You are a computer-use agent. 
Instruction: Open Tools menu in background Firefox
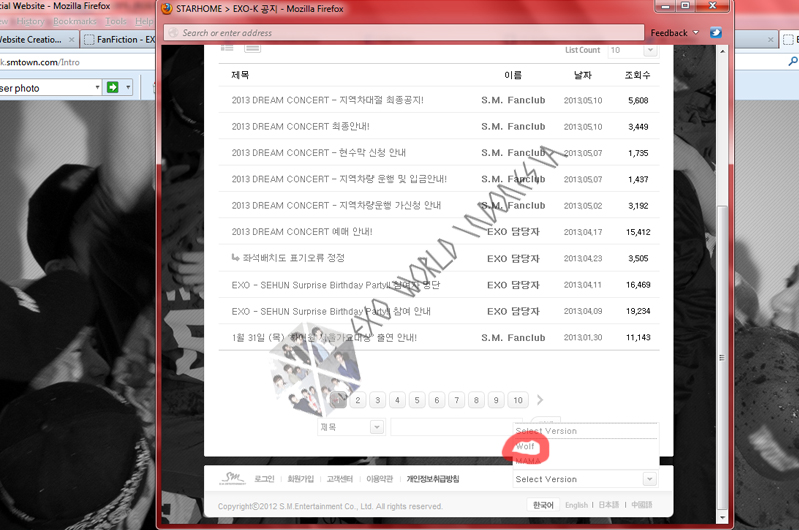(116, 21)
